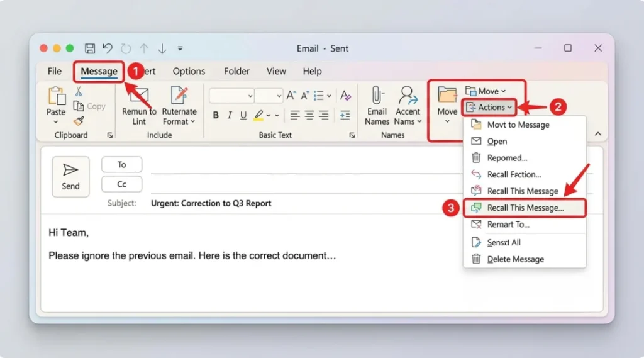Open the Folder tab

coord(236,71)
